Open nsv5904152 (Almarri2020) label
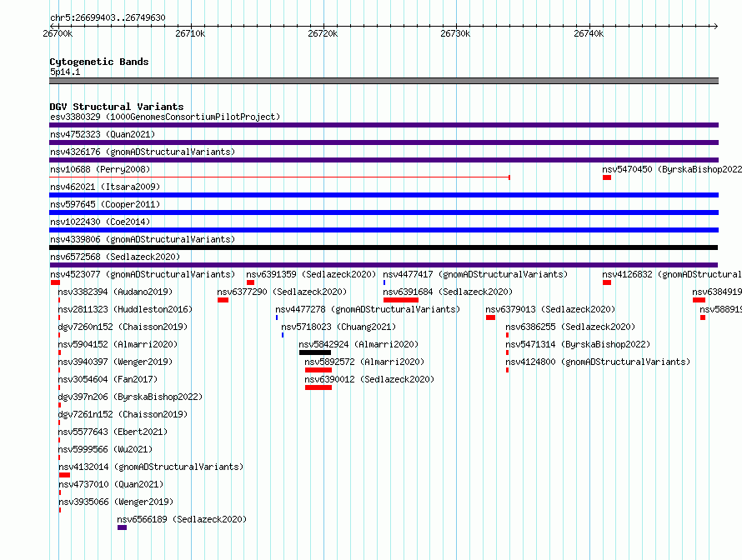742x560 pixels. coord(118,344)
